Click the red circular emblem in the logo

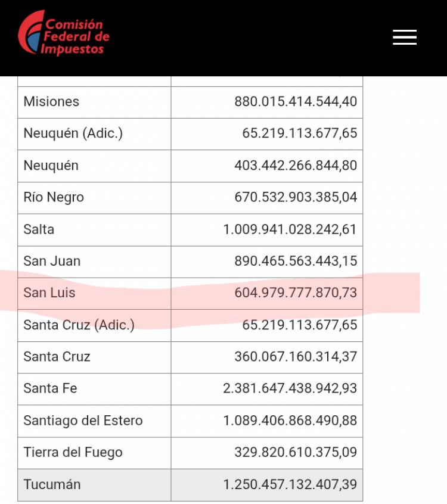click(x=33, y=33)
